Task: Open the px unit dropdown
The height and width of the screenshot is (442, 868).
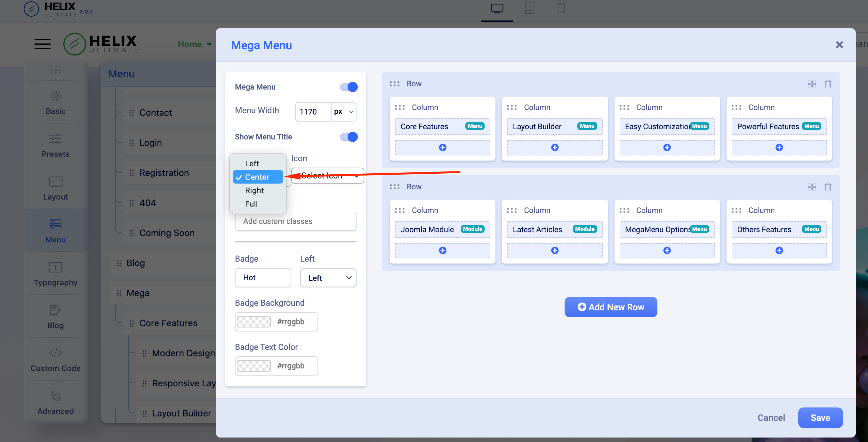Action: coord(344,112)
